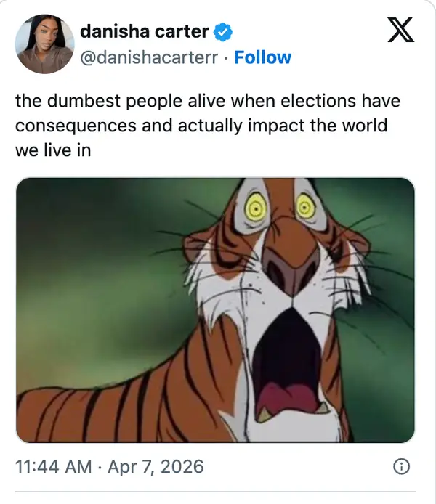Click the tiger's wide open mouth
Viewport: 436px width, 504px height.
click(287, 363)
